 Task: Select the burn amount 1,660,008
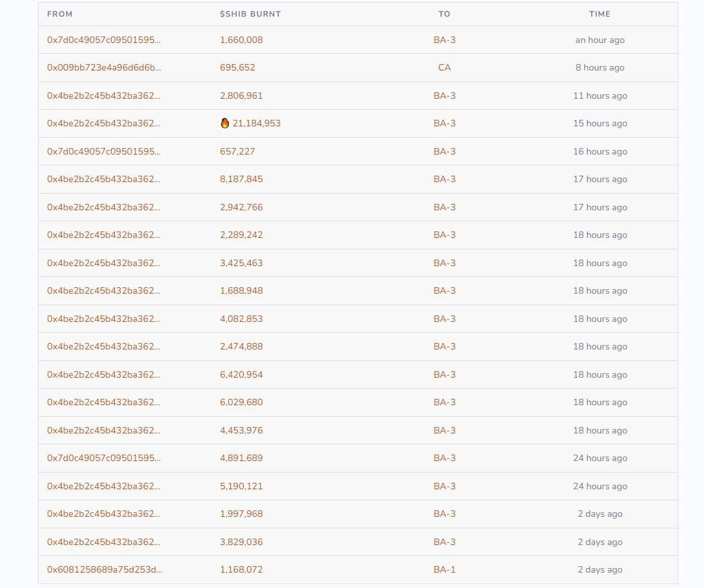pyautogui.click(x=241, y=40)
